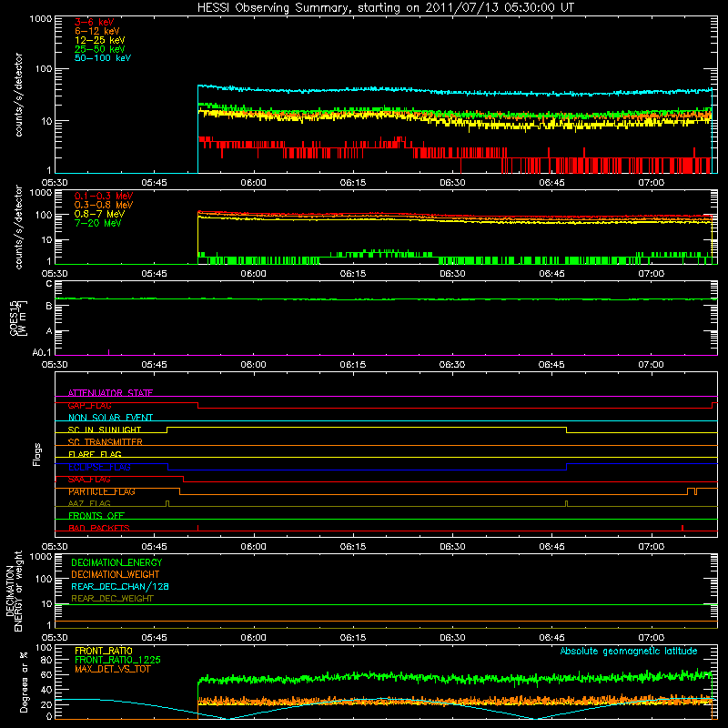This screenshot has height=728, width=728.
Task: Select the FLARE_FLAG label
Action: [95, 454]
